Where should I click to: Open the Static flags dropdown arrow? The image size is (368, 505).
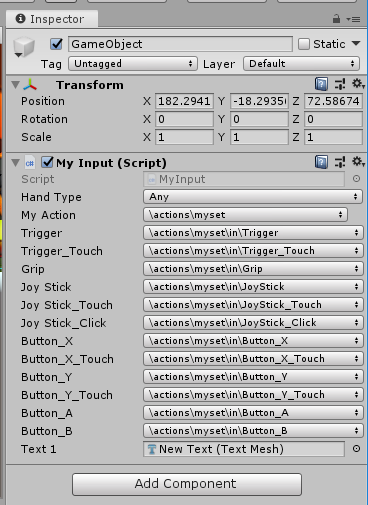point(356,43)
